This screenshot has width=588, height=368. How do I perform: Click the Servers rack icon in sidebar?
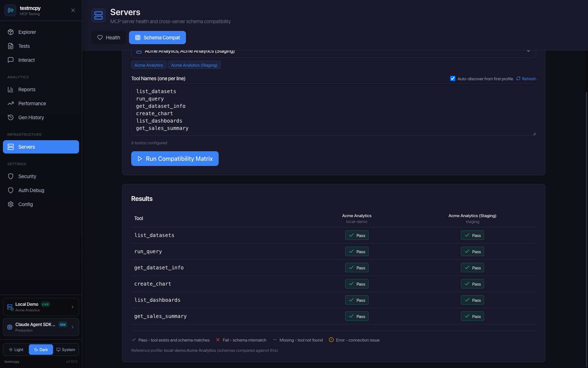(x=11, y=147)
